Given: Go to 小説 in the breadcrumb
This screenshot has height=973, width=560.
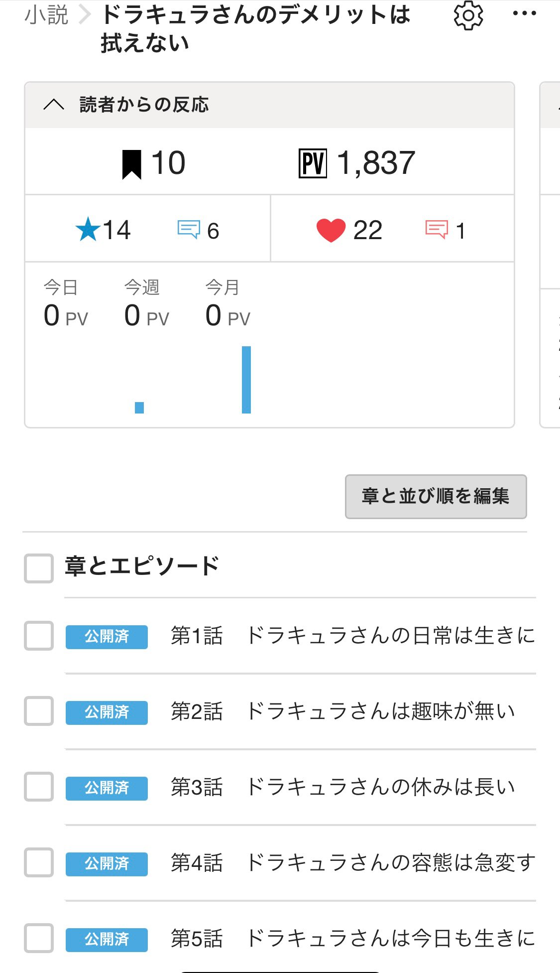Looking at the screenshot, I should click(x=46, y=15).
